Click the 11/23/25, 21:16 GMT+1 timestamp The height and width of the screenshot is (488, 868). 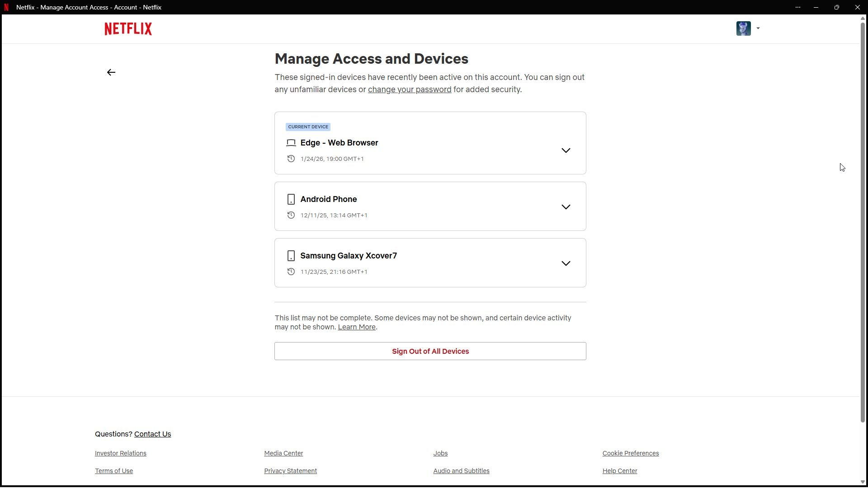click(334, 272)
